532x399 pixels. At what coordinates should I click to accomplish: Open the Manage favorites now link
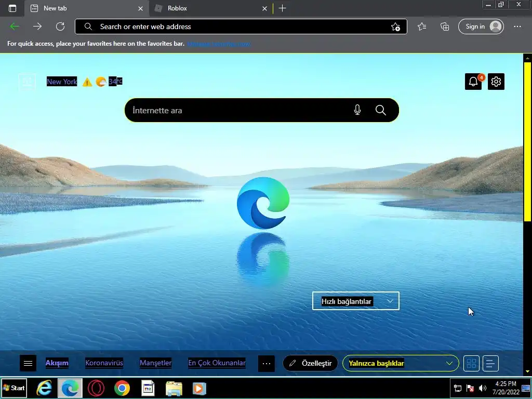[x=219, y=44]
